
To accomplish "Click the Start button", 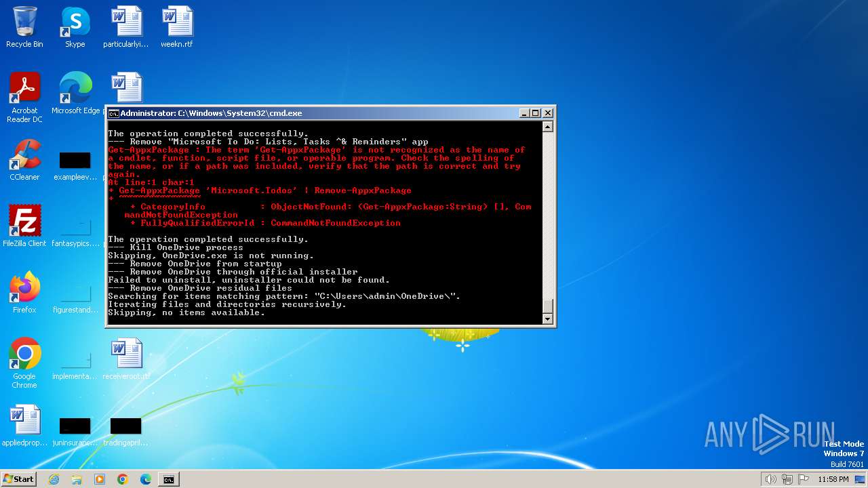I will 18,479.
